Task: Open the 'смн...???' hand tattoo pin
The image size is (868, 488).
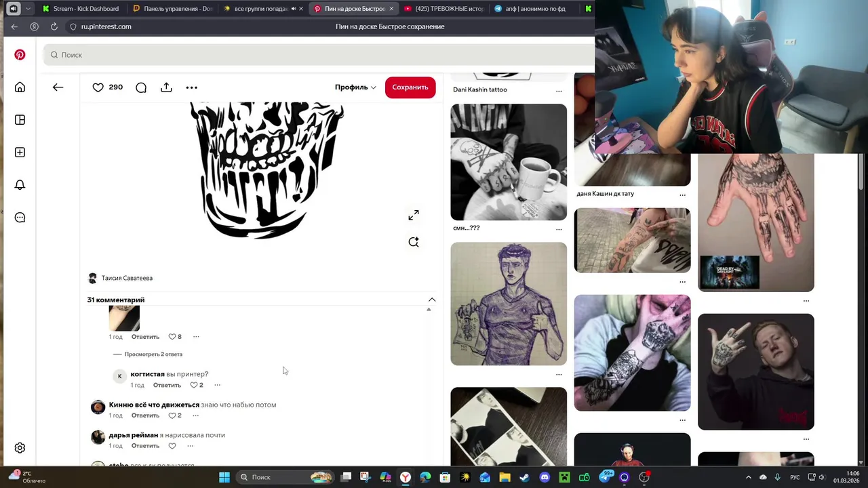Action: point(509,162)
